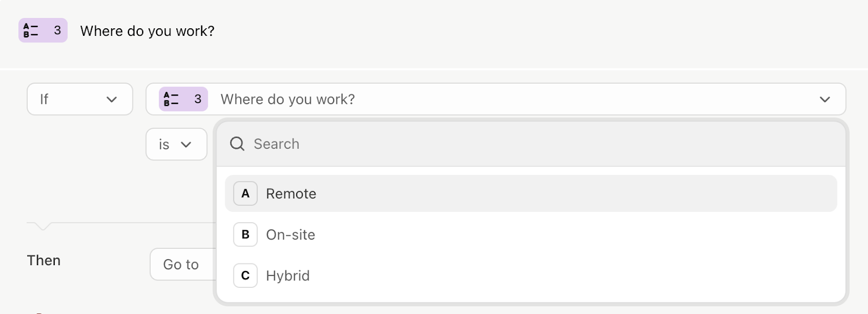Click the Search field in options popup

coord(531,144)
